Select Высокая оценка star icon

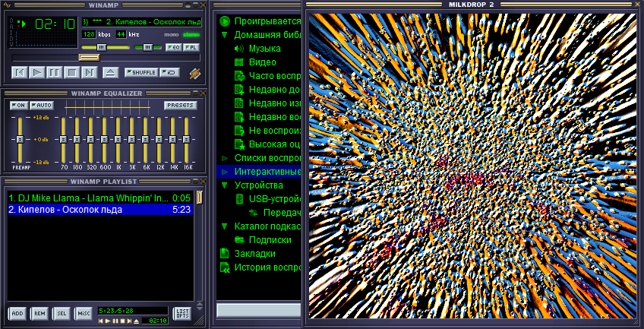[x=239, y=144]
